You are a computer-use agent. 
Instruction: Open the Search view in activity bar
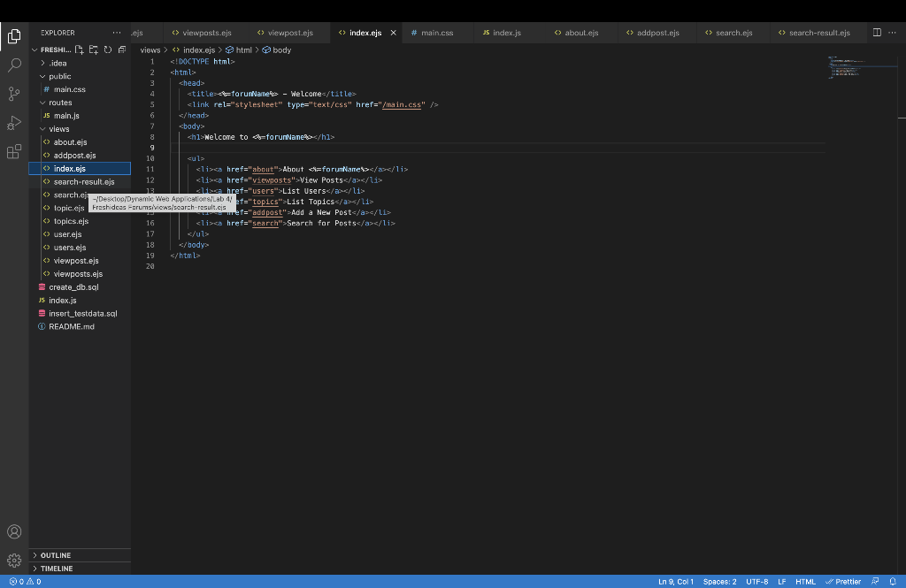(x=14, y=65)
